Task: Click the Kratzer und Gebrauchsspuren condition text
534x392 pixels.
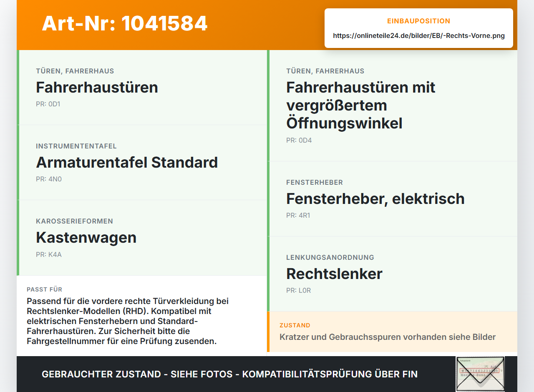Action: [388, 337]
